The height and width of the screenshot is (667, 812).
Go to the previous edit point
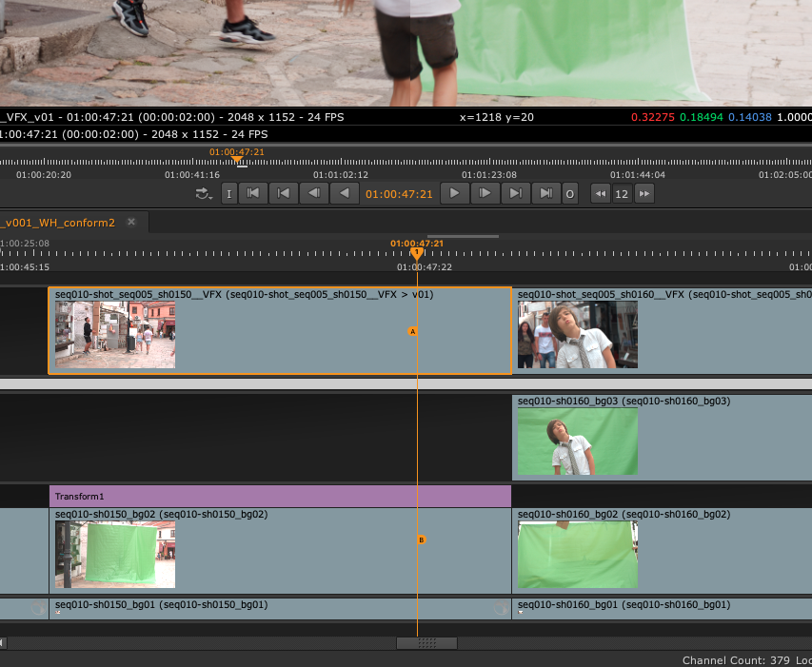tap(282, 193)
